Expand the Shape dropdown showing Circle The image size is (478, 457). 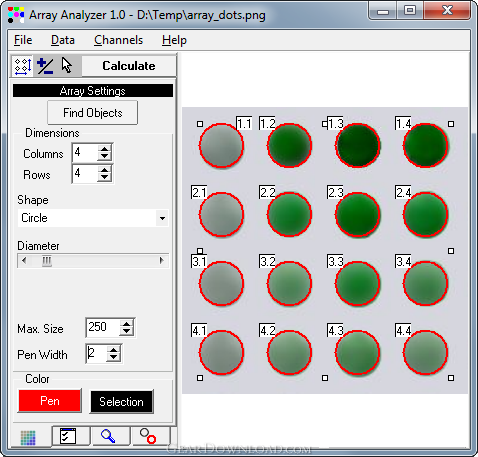[x=162, y=218]
